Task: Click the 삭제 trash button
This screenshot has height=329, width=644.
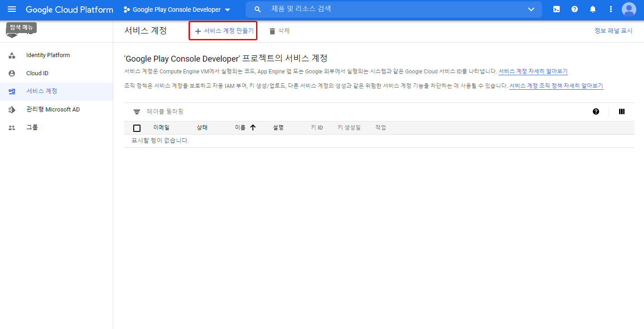Action: (x=279, y=31)
